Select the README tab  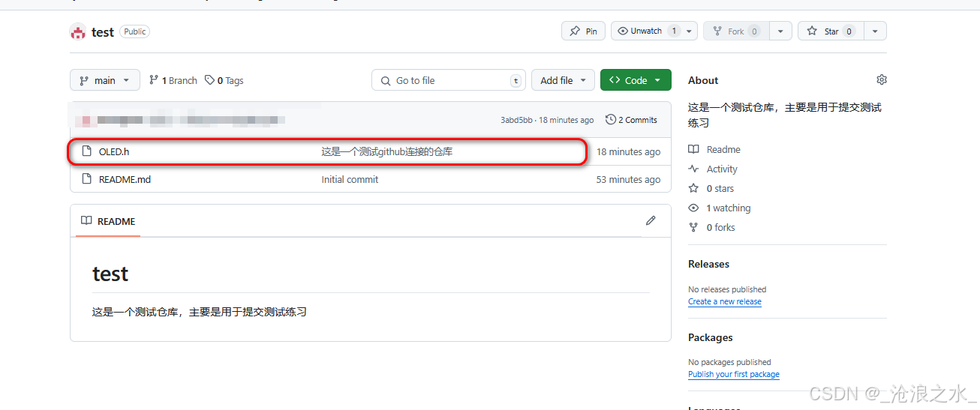[x=108, y=221]
